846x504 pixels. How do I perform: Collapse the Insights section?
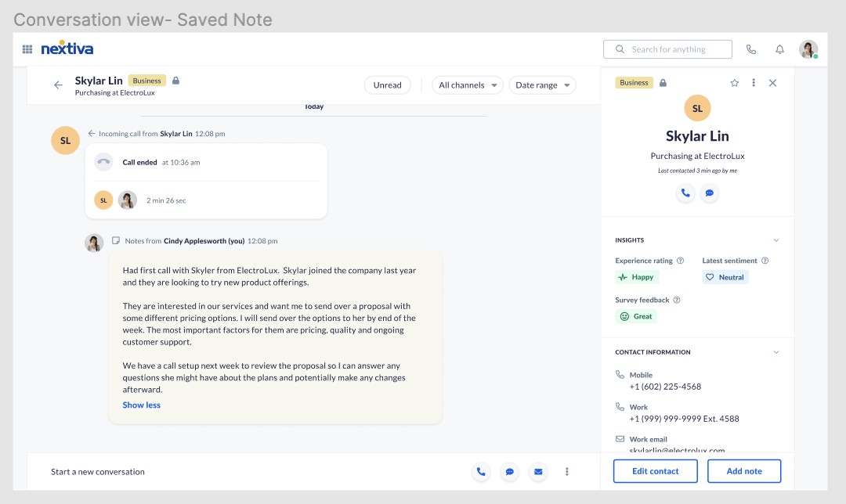coord(776,240)
